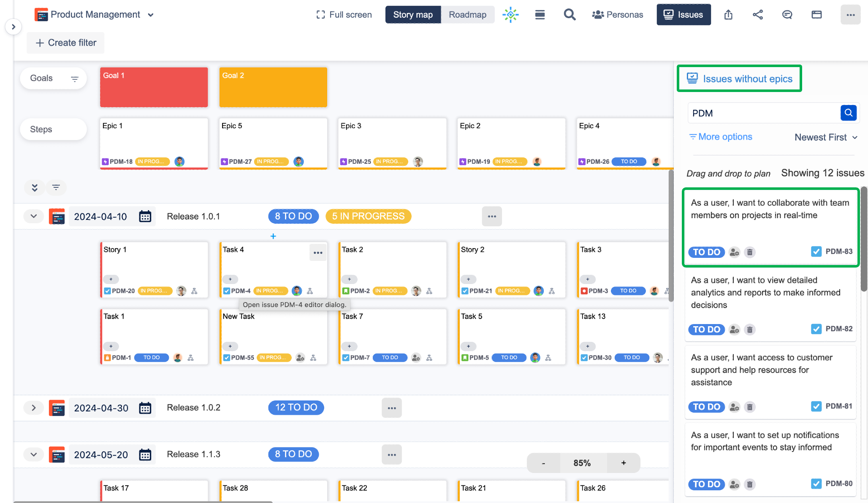Viewport: 868px width, 503px height.
Task: Select the red Goal 1 card
Action: pyautogui.click(x=154, y=87)
